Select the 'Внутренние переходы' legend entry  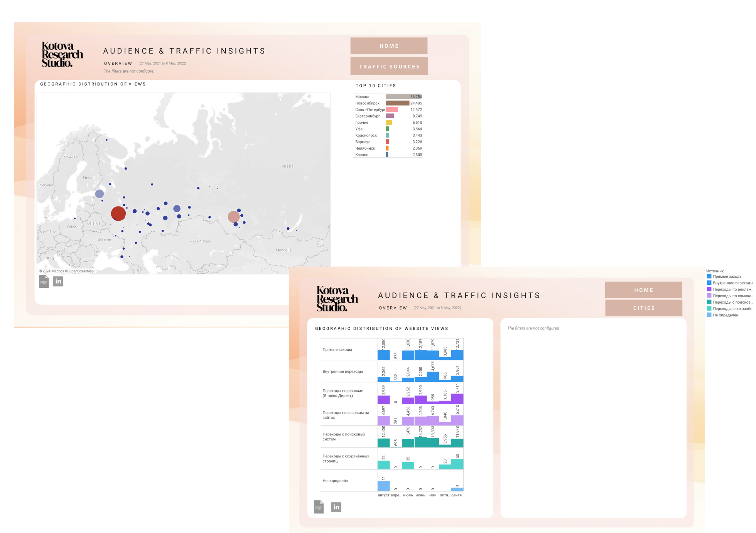click(732, 283)
